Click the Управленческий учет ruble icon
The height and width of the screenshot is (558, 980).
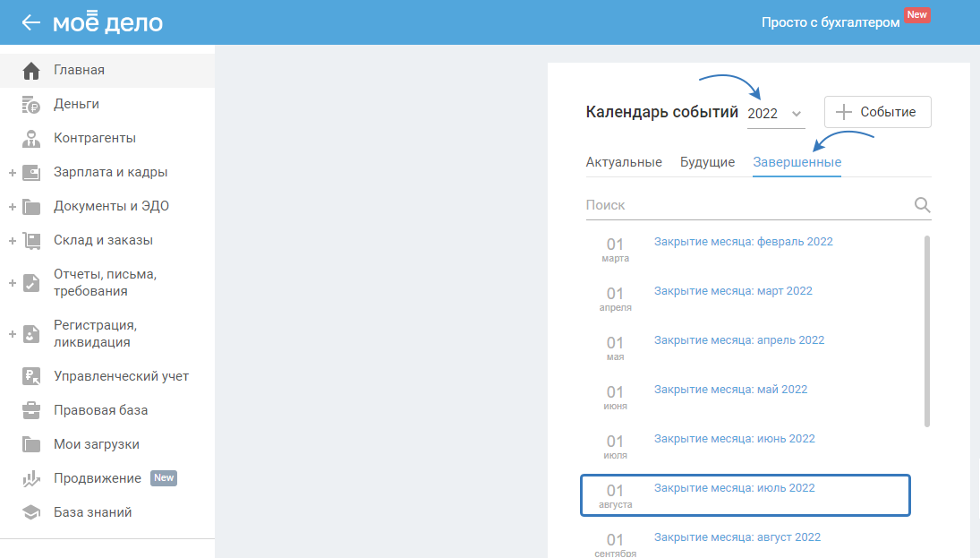tap(31, 376)
